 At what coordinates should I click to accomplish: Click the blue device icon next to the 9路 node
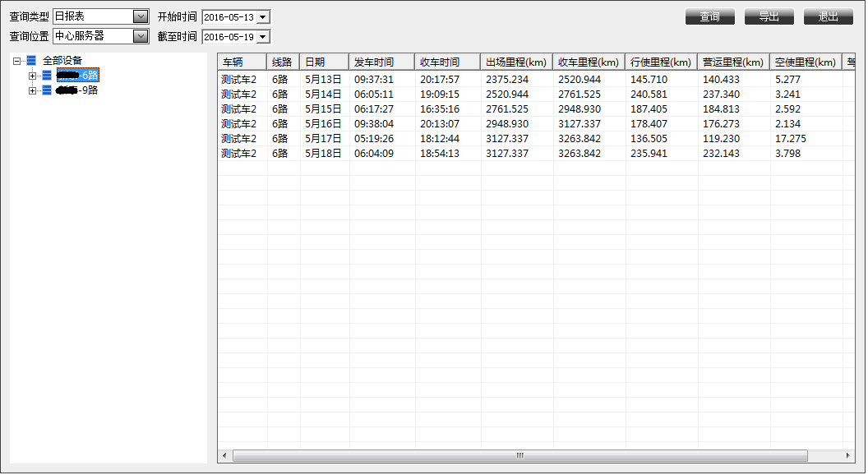coord(48,90)
